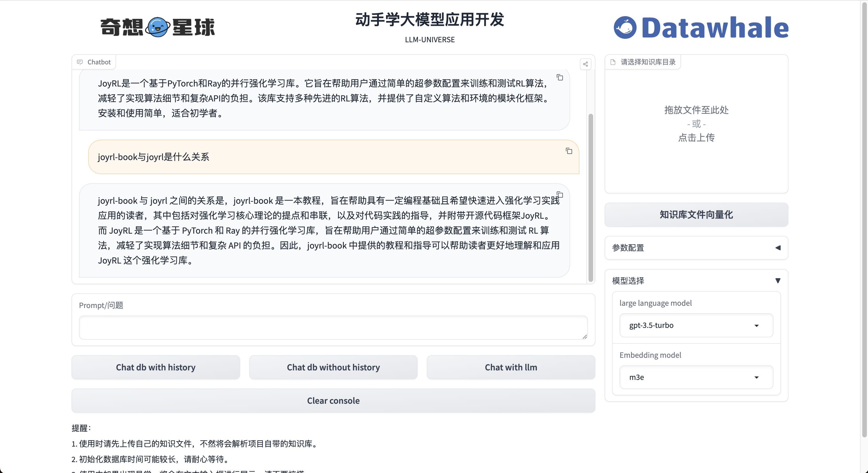Copy the user question about joyrl-book relationship
Screen dimensions: 868x473
click(569, 151)
